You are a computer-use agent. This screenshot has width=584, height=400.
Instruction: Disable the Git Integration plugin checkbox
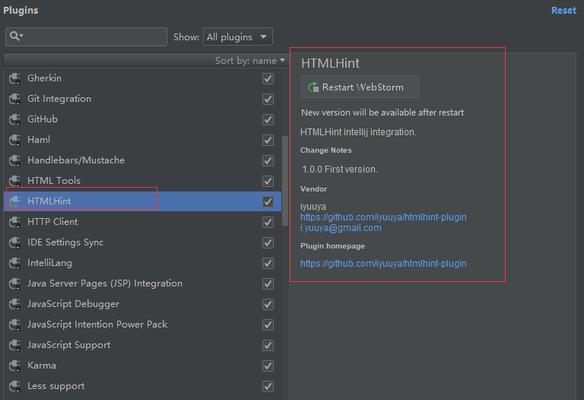[268, 99]
